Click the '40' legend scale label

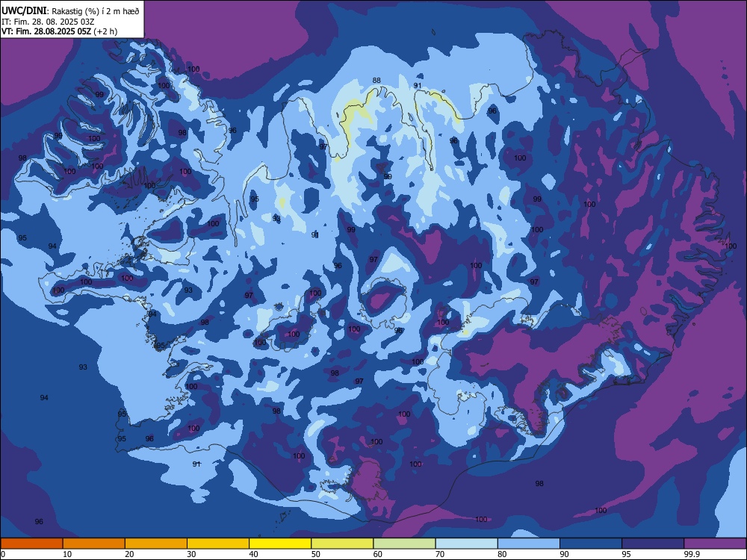click(x=254, y=554)
